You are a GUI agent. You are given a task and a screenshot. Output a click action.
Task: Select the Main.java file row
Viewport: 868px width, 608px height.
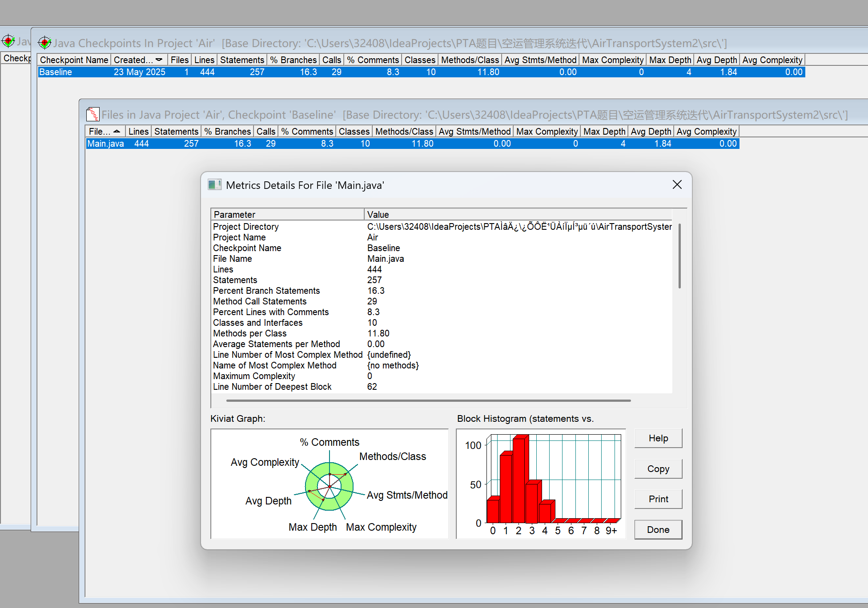click(x=105, y=144)
